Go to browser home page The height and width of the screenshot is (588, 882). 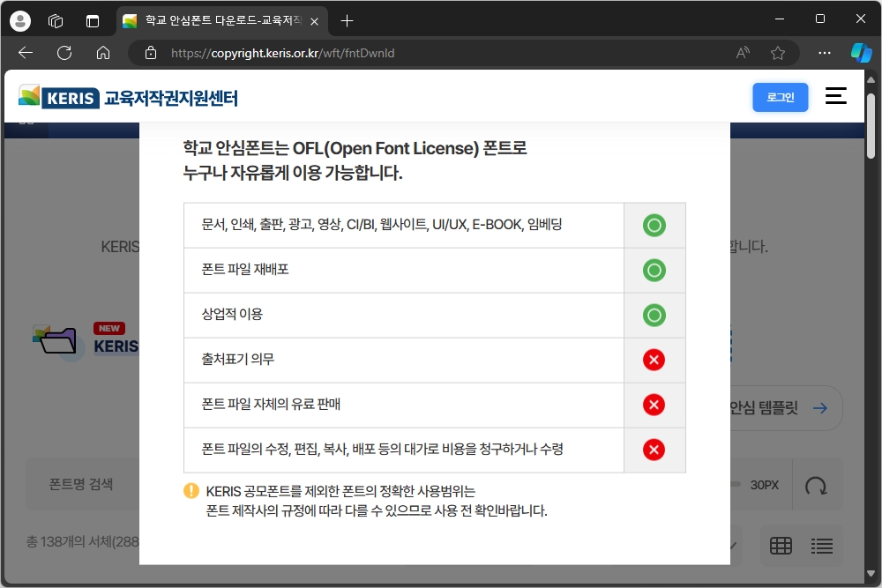[x=103, y=53]
